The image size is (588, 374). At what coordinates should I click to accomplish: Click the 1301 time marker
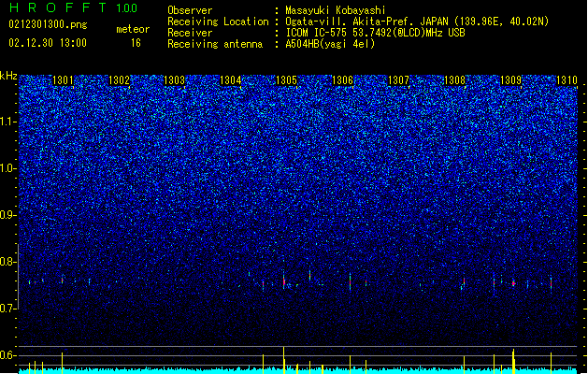point(63,80)
